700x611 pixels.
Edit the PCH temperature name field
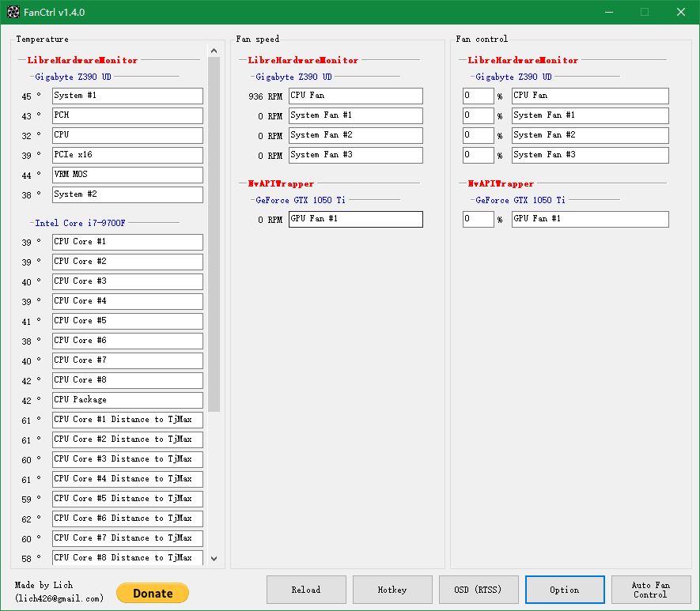pos(127,115)
